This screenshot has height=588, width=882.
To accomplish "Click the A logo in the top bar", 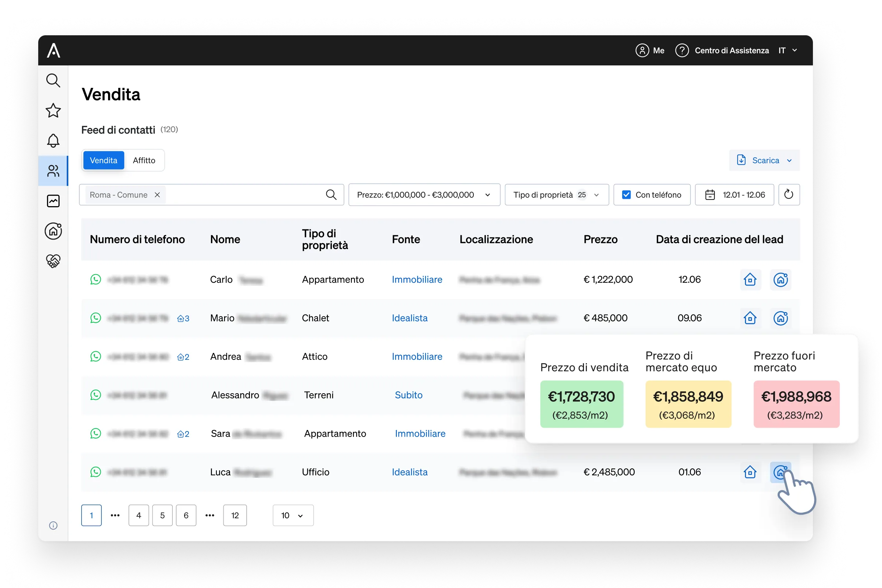I will click(x=54, y=50).
